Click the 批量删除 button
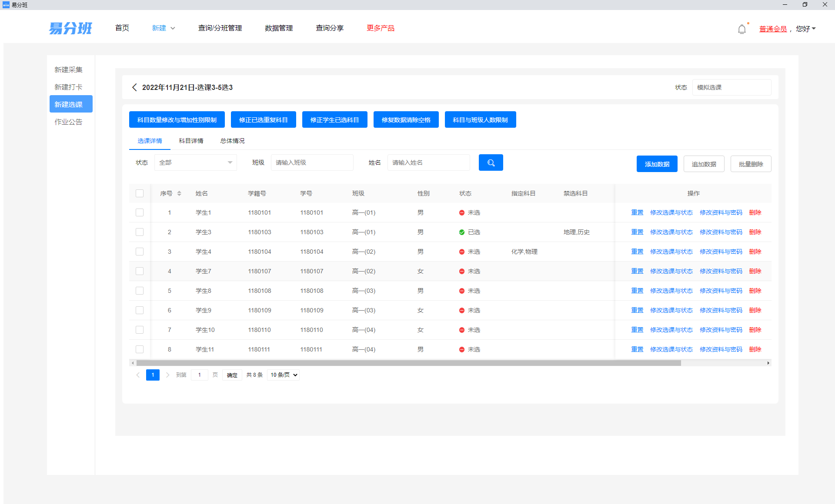The width and height of the screenshot is (835, 504). 751,164
